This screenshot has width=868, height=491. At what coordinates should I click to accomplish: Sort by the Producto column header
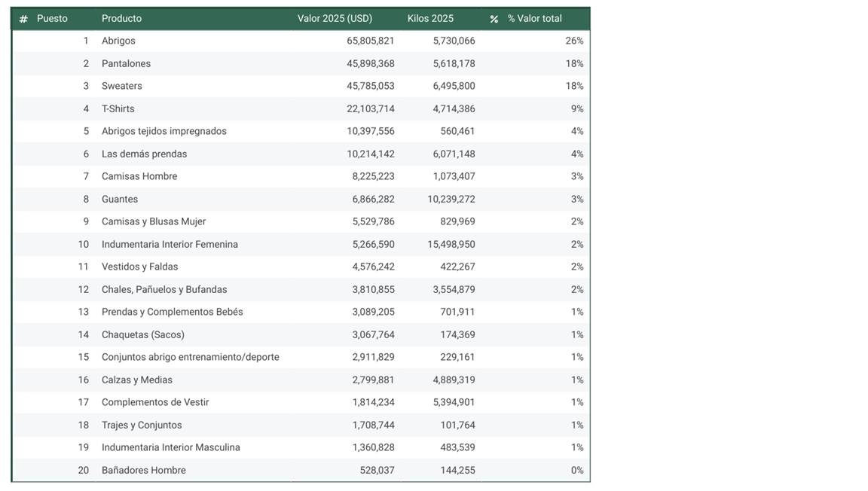121,18
